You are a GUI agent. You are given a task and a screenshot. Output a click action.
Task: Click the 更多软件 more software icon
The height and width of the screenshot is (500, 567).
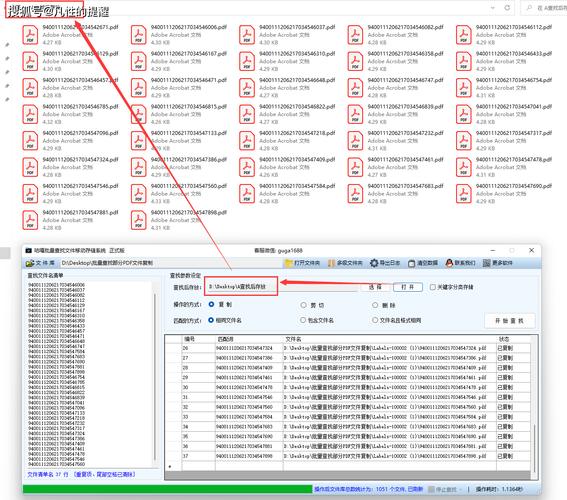[x=487, y=263]
